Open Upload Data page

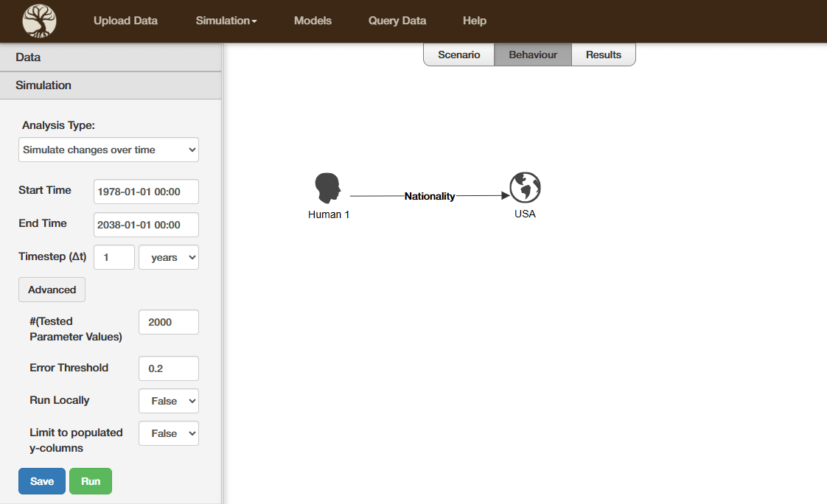(125, 21)
